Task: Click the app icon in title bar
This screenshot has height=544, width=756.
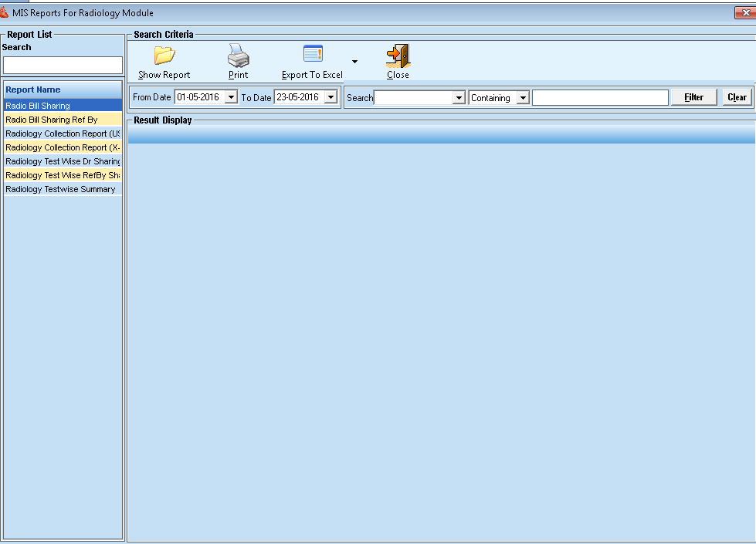Action: (5, 13)
